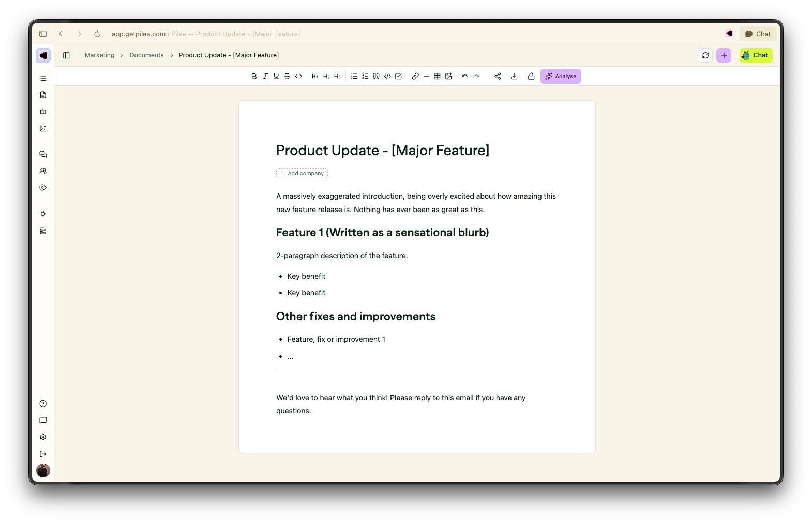Insert a table using the table icon
Screen dimensions: 812x523
(x=437, y=76)
